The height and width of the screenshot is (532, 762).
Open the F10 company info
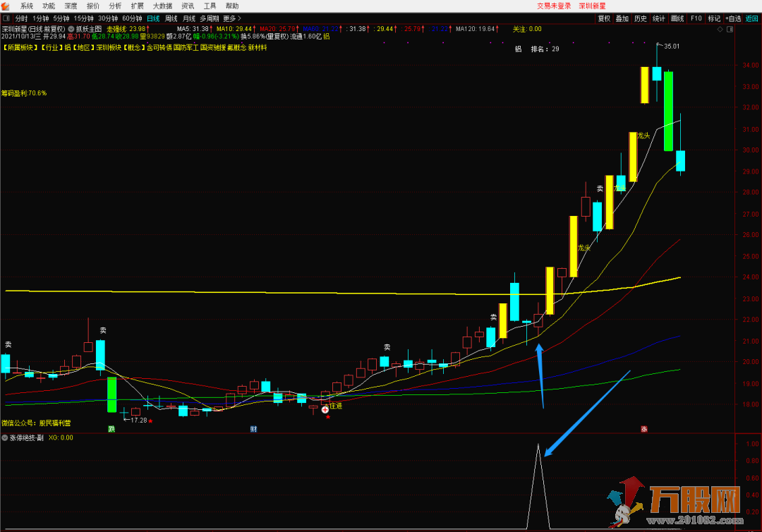[x=696, y=18]
